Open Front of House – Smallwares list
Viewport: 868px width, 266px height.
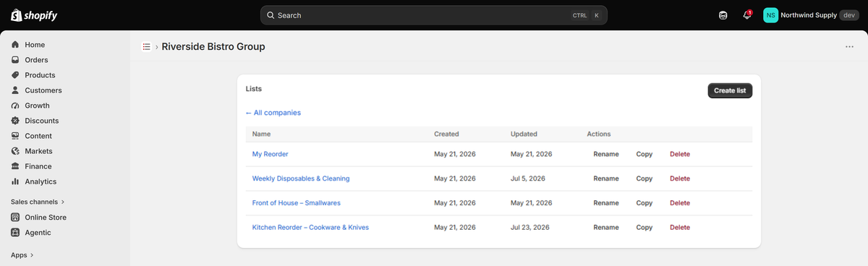tap(297, 203)
